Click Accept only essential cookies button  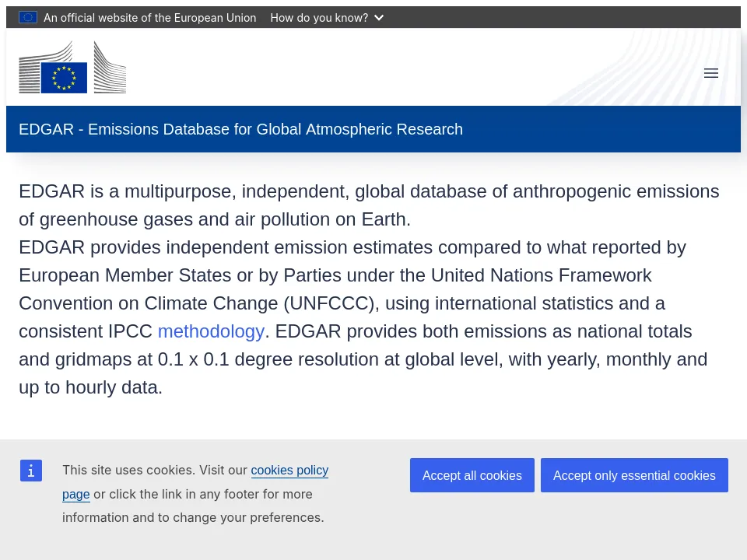(634, 475)
